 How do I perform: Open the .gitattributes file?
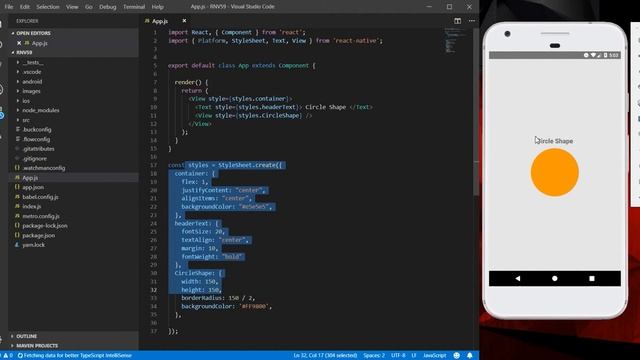pos(38,149)
